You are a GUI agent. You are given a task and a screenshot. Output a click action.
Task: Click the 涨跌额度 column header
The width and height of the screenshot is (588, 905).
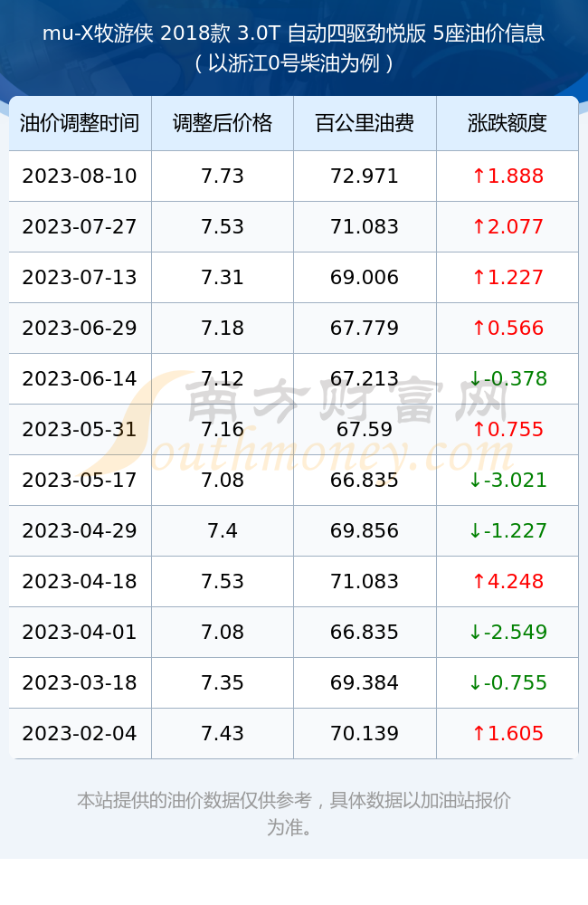pyautogui.click(x=507, y=123)
